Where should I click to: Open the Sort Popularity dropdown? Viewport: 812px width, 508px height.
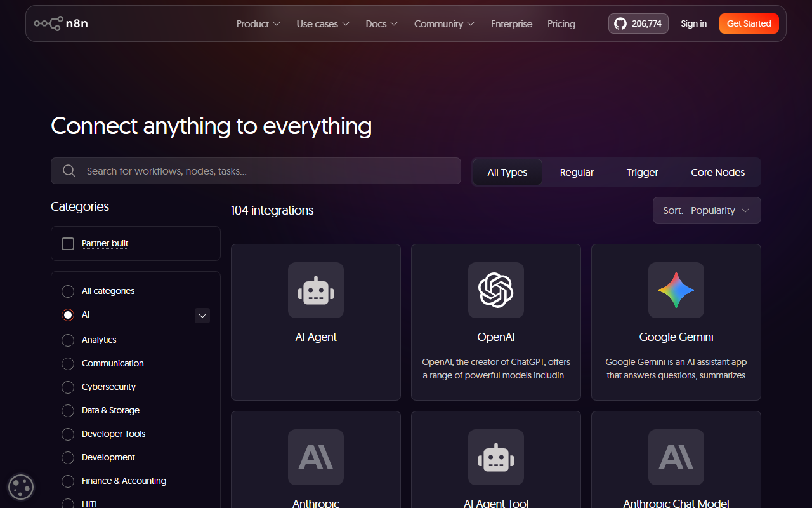tap(707, 210)
